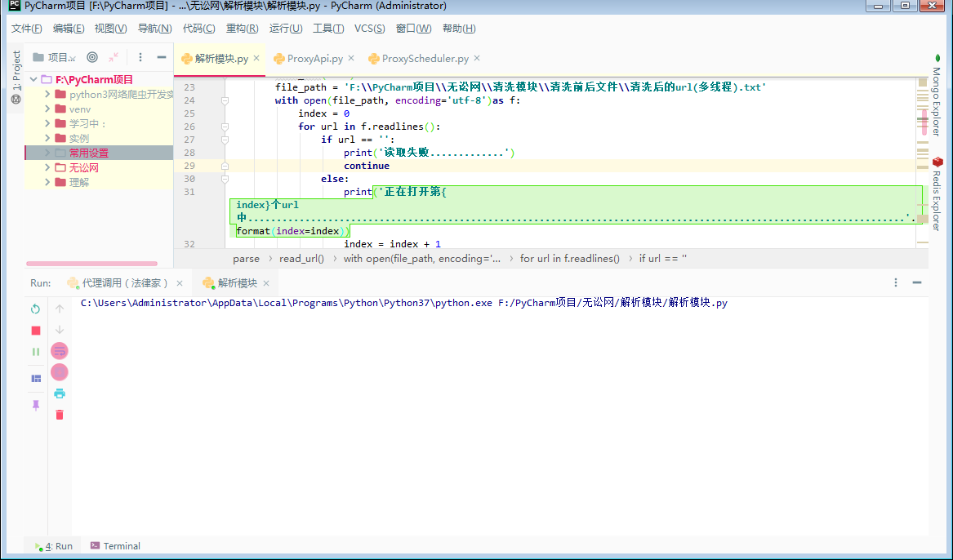Click the 'for url in f.readlines()' breadcrumb
Screen dimensions: 953x560
tap(569, 259)
